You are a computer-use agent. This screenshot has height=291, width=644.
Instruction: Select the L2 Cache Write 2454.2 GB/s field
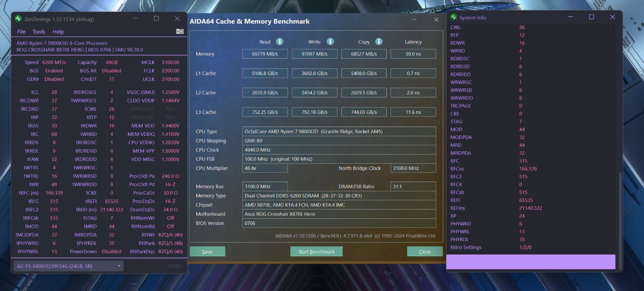tap(314, 92)
